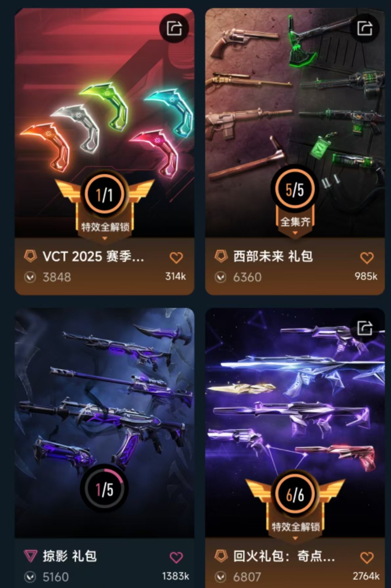This screenshot has width=391, height=588.
Task: Share the 回火礼包 奇点 card
Action: (365, 328)
